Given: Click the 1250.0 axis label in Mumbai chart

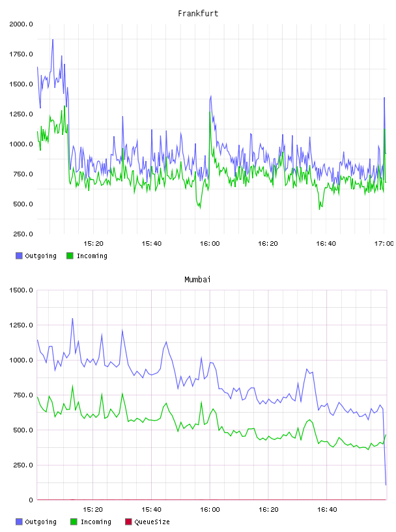Looking at the screenshot, I should [21, 325].
